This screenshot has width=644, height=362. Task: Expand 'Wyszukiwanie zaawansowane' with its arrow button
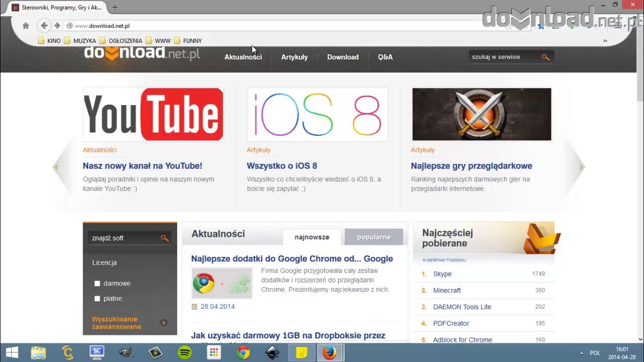[163, 323]
